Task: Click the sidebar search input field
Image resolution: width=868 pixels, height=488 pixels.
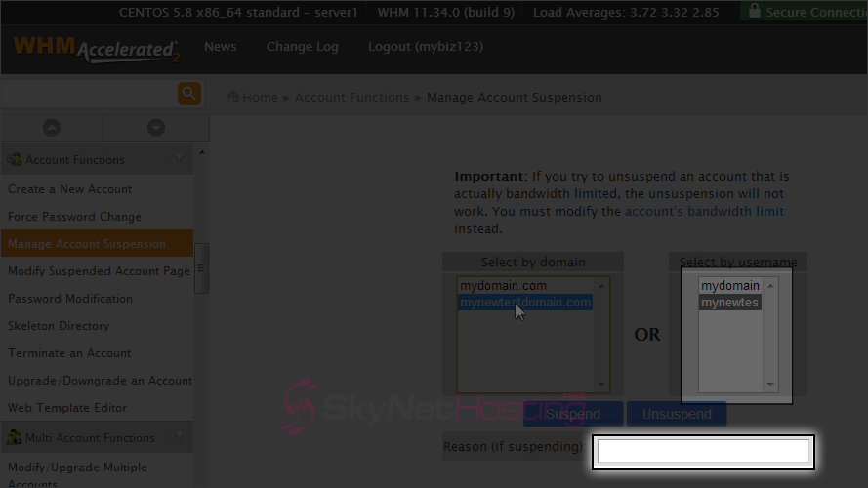Action: coord(89,94)
